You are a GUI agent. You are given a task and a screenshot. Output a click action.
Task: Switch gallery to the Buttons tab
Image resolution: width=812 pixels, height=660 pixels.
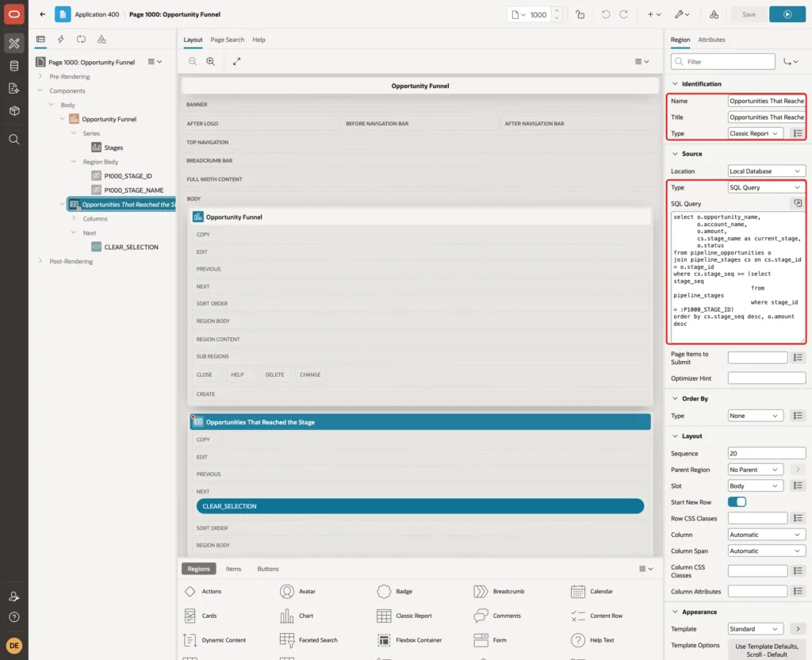pos(268,569)
